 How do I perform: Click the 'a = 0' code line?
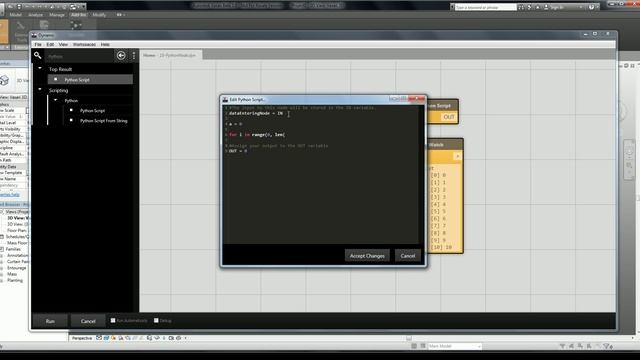(236, 124)
